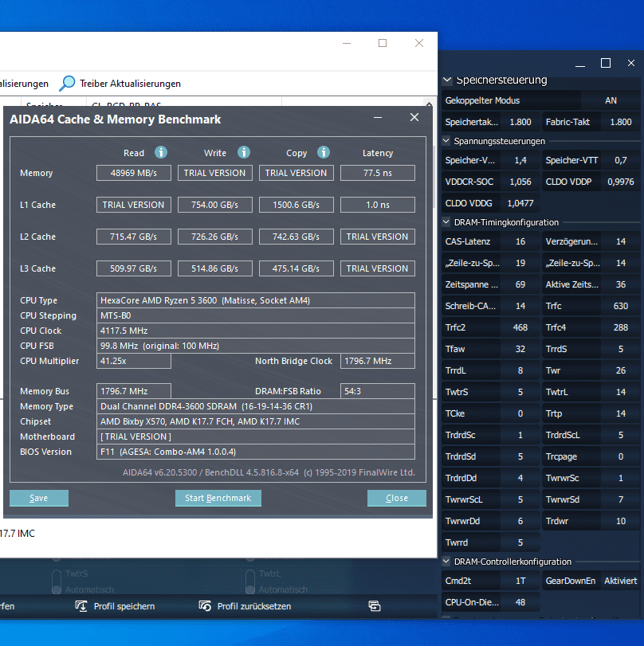Maximize the dark Ryzen Master window
The width and height of the screenshot is (644, 646).
coord(606,63)
